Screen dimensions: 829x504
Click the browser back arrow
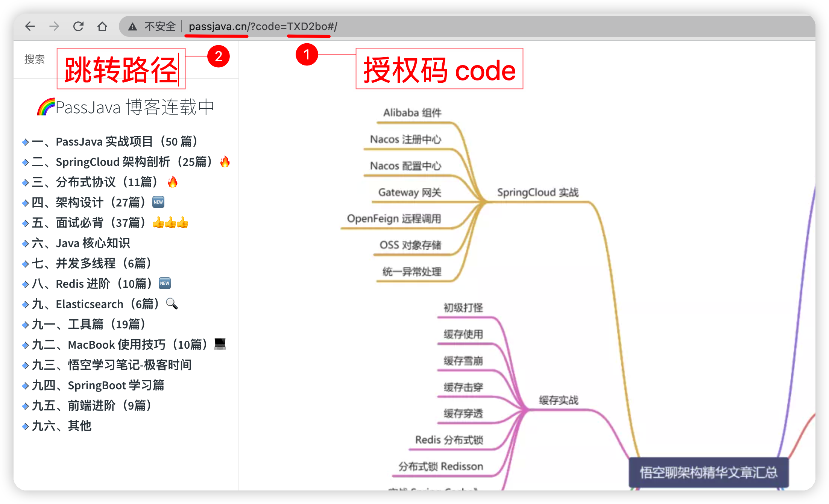point(30,26)
